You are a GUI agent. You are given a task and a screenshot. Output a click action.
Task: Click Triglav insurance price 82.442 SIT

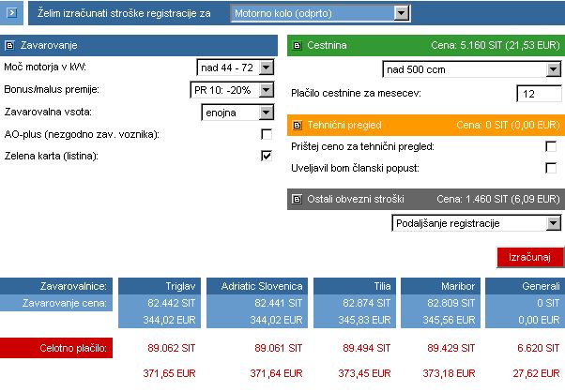point(171,303)
